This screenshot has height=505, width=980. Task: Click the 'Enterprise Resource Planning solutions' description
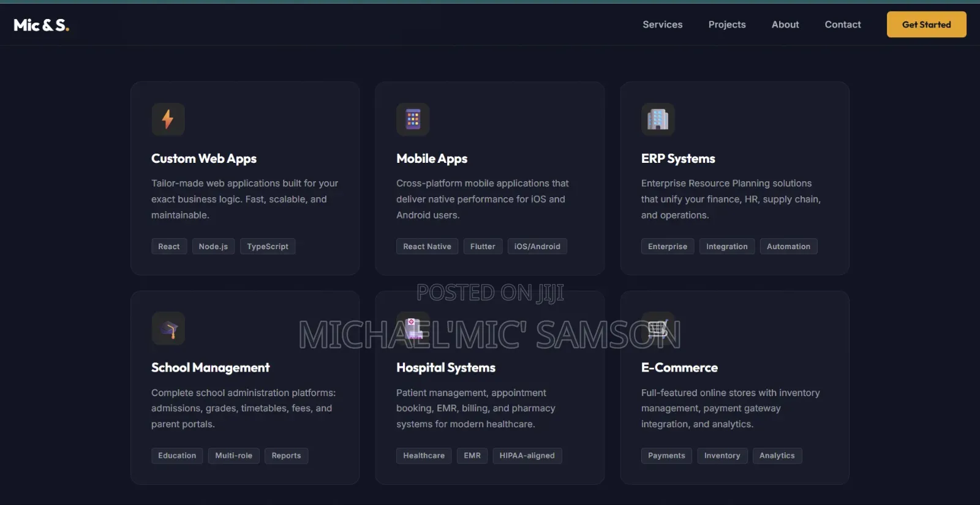pos(731,199)
